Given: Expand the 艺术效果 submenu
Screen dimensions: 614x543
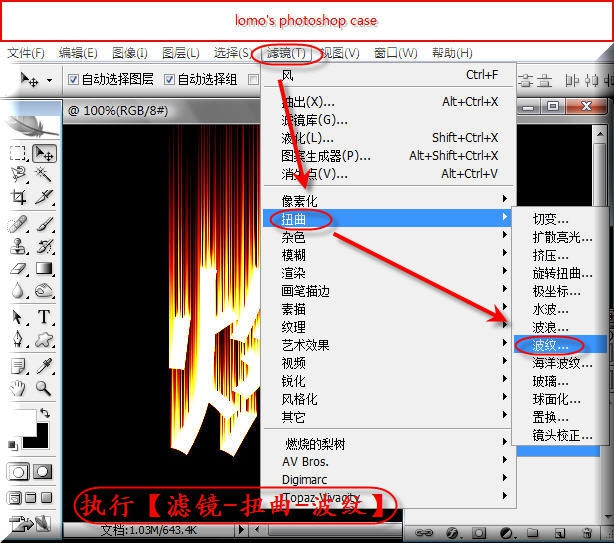Looking at the screenshot, I should [x=387, y=345].
